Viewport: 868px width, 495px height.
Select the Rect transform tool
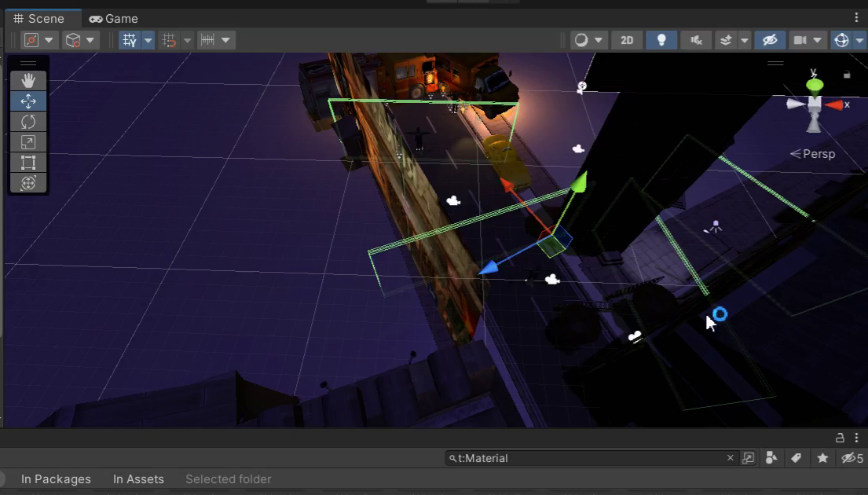[28, 163]
